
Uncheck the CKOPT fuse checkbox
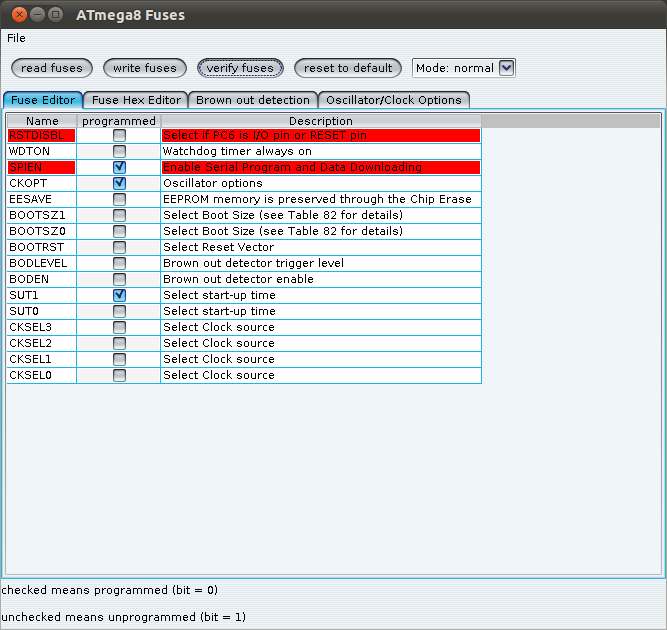[x=119, y=183]
